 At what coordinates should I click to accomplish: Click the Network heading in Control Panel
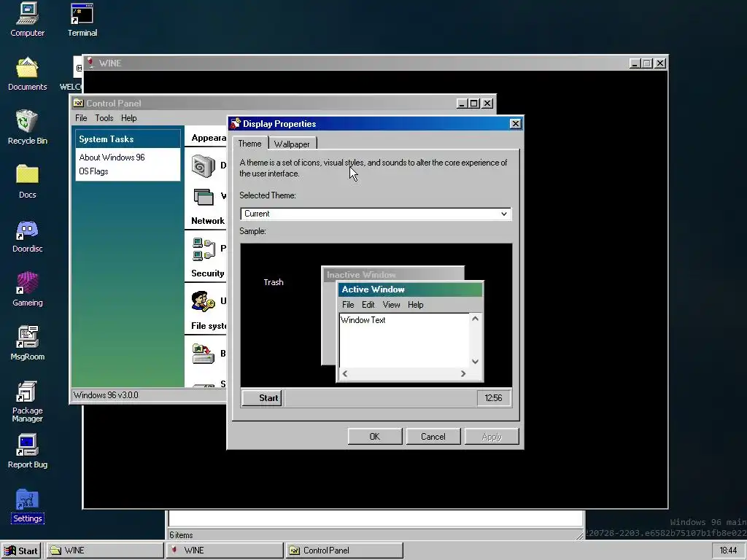[208, 221]
